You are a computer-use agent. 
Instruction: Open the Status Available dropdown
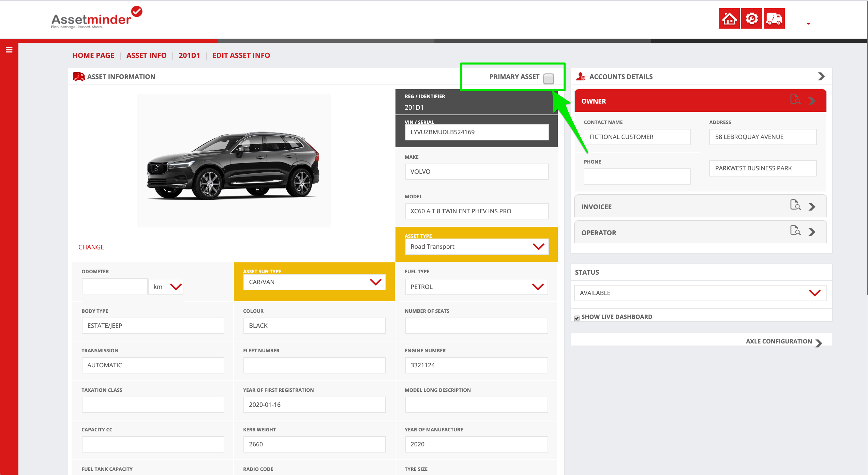click(700, 293)
